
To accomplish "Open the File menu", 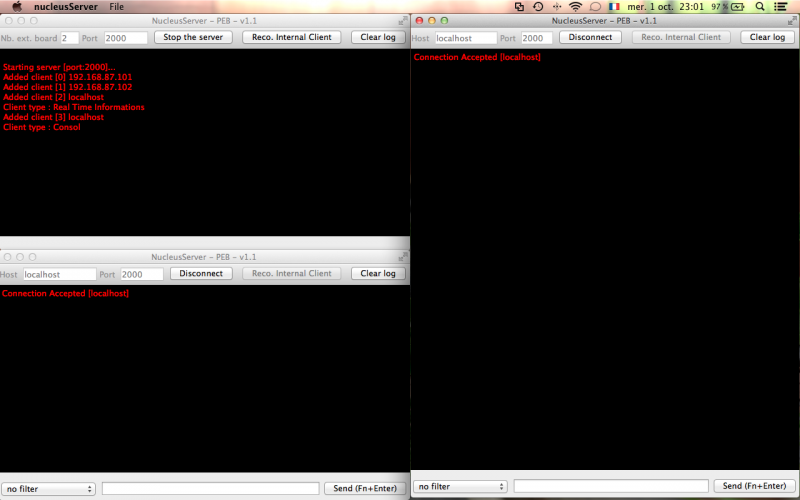I will 116,7.
